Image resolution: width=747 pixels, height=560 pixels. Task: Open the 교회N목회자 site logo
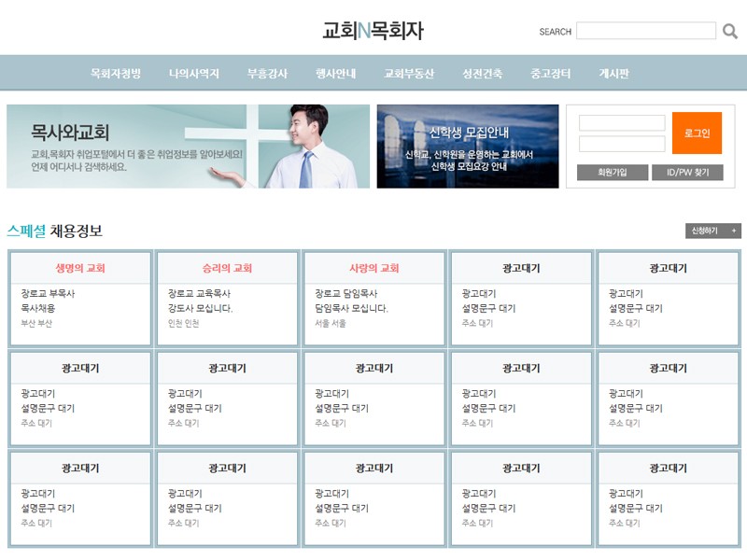coord(373,31)
